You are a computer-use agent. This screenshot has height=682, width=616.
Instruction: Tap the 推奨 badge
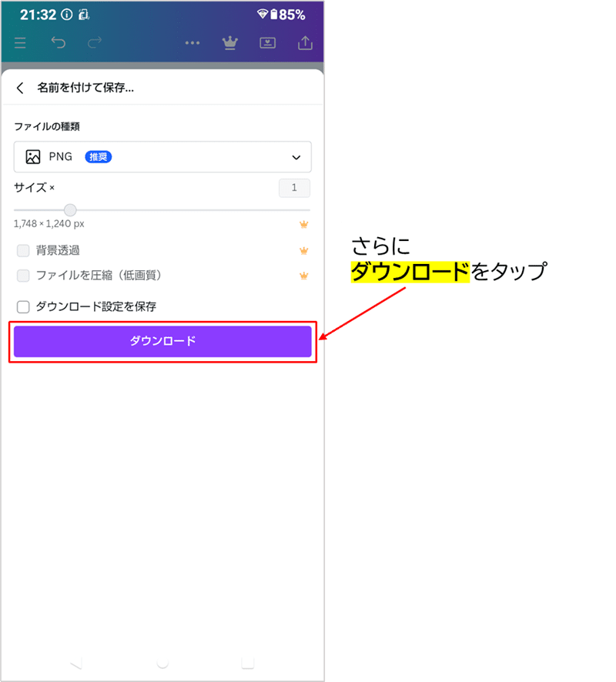(x=99, y=156)
